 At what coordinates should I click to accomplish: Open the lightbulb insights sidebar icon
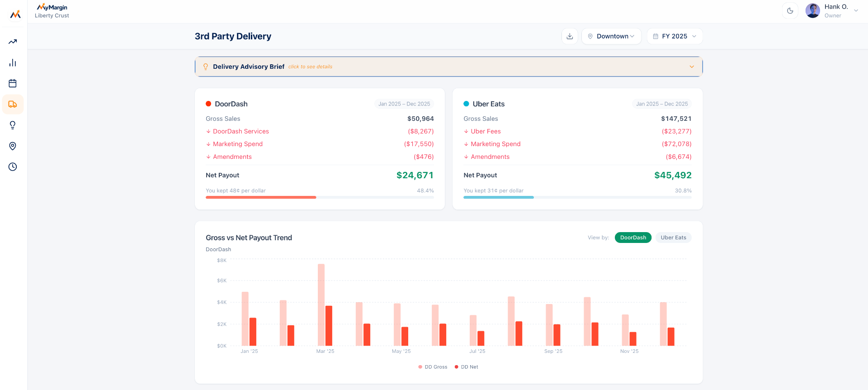pyautogui.click(x=13, y=125)
